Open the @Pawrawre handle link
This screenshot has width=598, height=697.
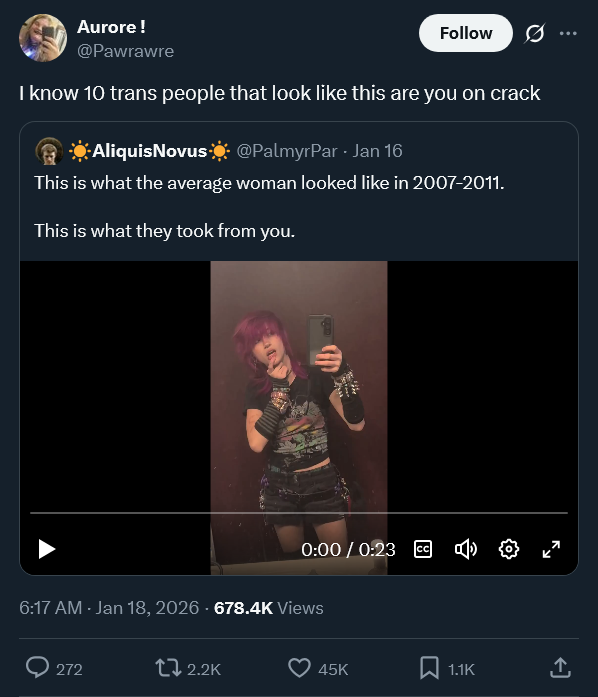[125, 51]
